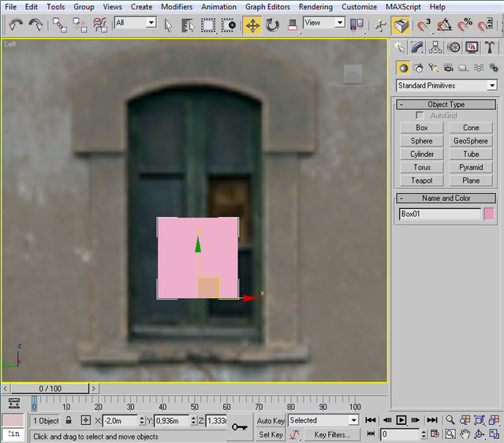Collapse the Object Type rollout
The height and width of the screenshot is (443, 504).
tap(446, 104)
